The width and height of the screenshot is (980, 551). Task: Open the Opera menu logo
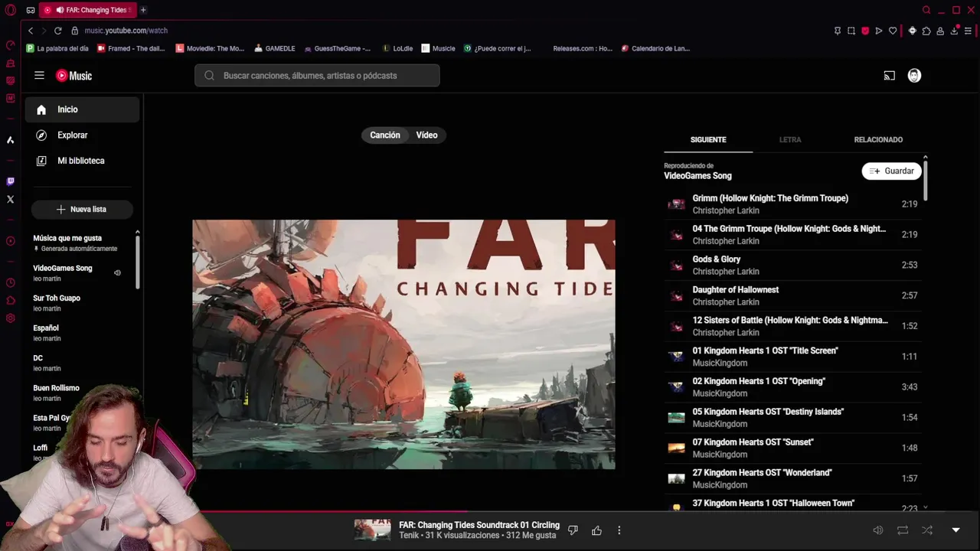[x=10, y=10]
